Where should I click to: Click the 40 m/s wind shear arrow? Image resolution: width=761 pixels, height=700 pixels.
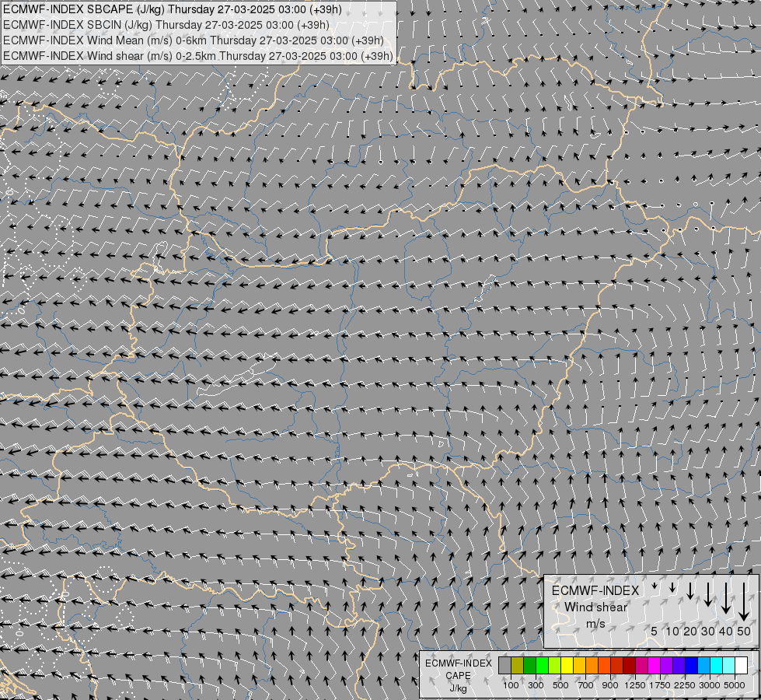(x=726, y=598)
